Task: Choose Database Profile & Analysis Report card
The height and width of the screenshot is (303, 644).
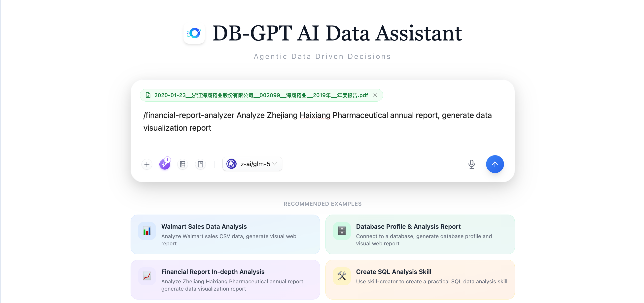Action: click(420, 234)
